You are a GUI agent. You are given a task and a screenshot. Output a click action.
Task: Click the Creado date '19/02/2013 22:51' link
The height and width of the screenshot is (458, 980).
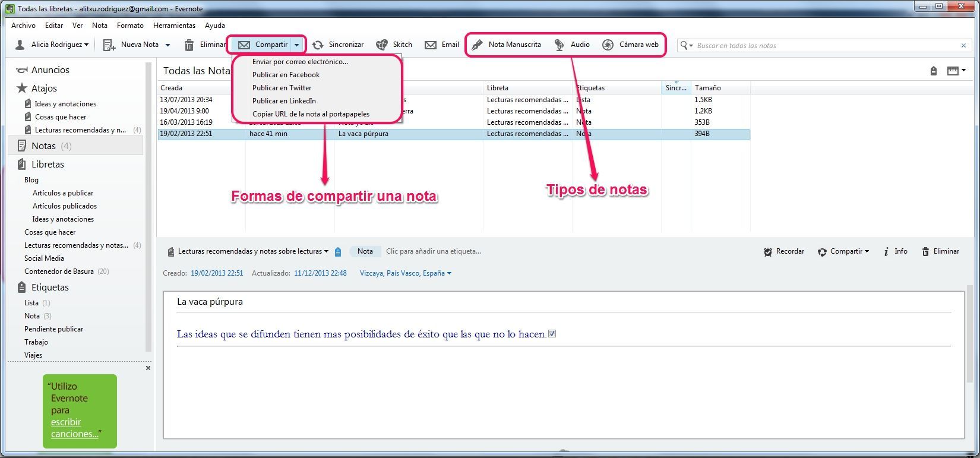217,273
